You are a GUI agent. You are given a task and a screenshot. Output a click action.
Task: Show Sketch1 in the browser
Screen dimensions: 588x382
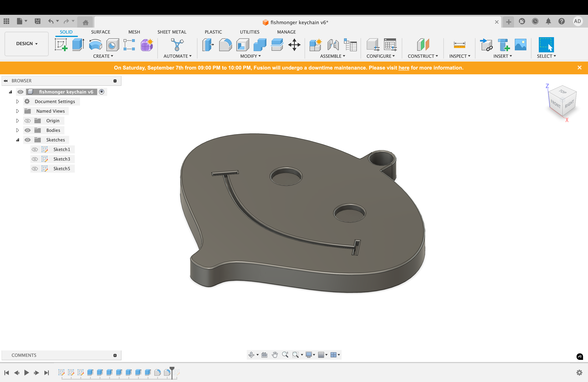point(35,149)
